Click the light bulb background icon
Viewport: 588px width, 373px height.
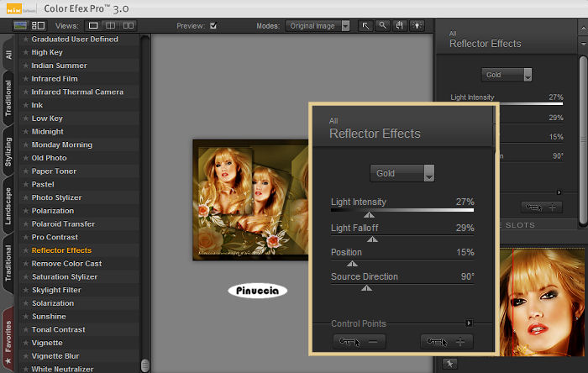417,25
